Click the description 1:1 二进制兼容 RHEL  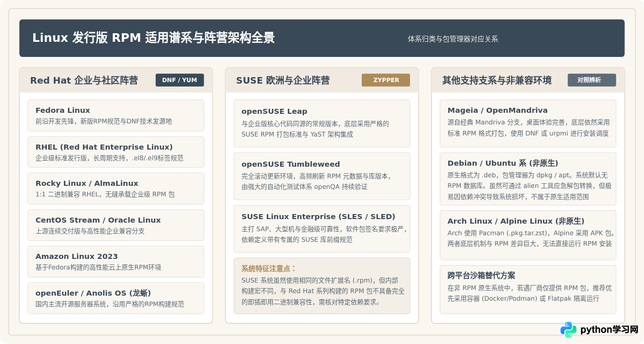coord(105,194)
